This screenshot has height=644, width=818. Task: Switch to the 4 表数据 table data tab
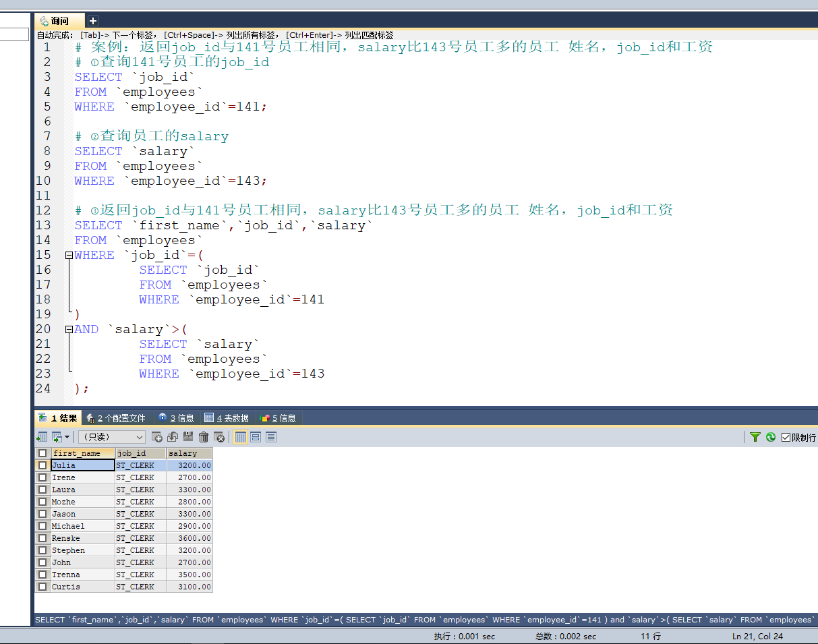click(x=227, y=418)
